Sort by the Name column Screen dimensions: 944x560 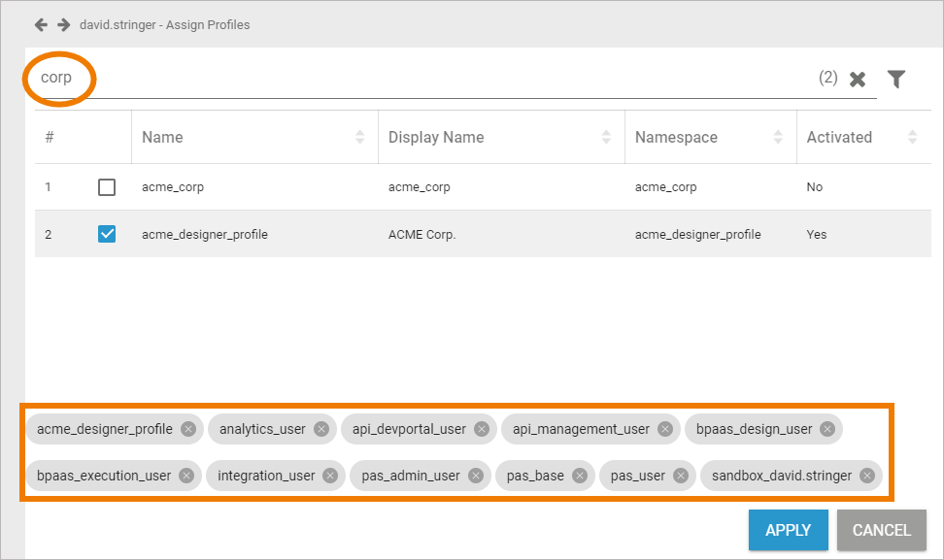click(360, 138)
